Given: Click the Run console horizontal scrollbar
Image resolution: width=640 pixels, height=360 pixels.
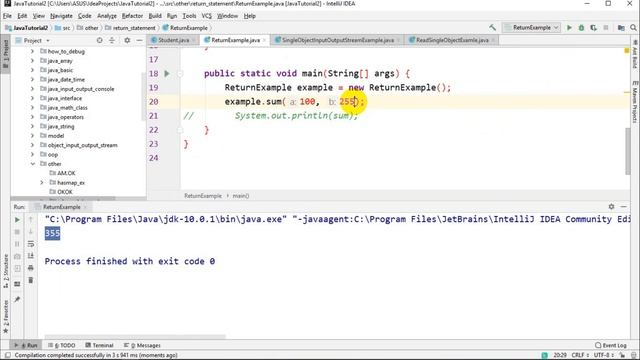Looking at the screenshot, I should [x=135, y=337].
